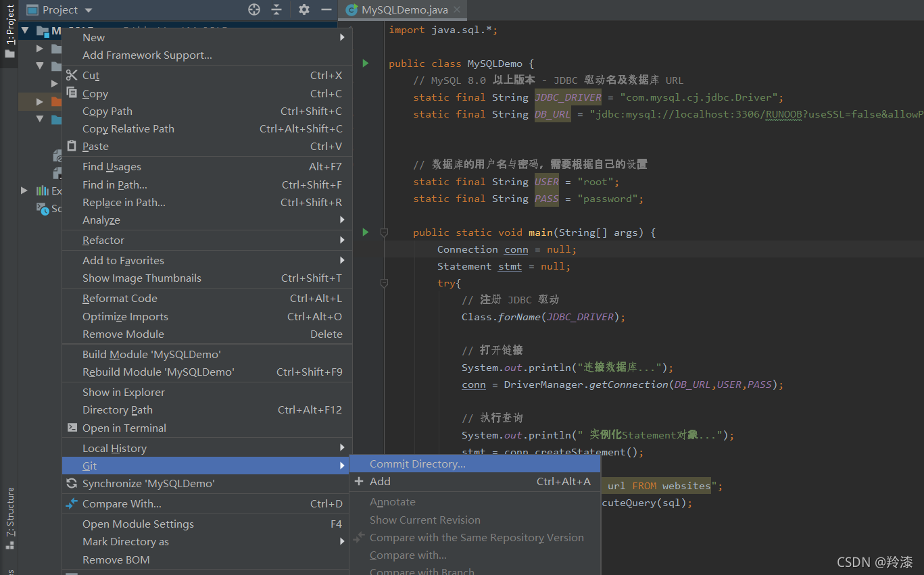924x575 pixels.
Task: Select Show Image Thumbnails
Action: click(x=207, y=278)
